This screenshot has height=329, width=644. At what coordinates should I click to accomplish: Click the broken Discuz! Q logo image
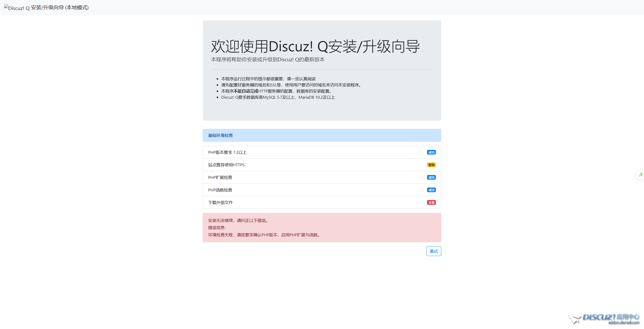(17, 7)
